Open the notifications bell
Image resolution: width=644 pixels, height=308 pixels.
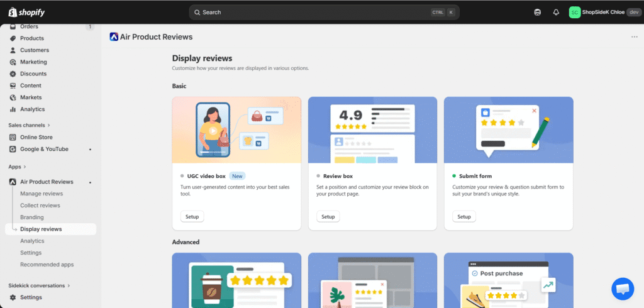(x=556, y=13)
